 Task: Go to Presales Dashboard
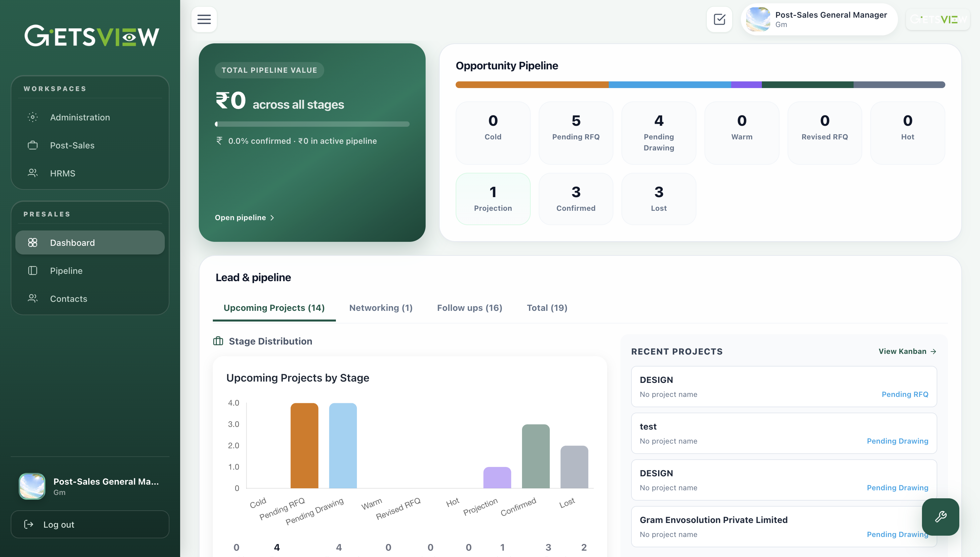[x=90, y=242]
